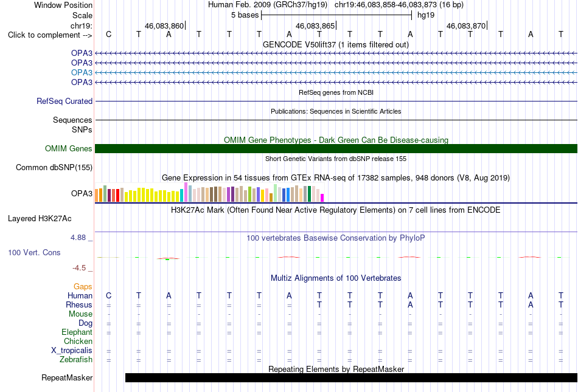Viewport: 578px width, 392px height.
Task: Click the 4.88 conservation axis maximum
Action: (78, 238)
